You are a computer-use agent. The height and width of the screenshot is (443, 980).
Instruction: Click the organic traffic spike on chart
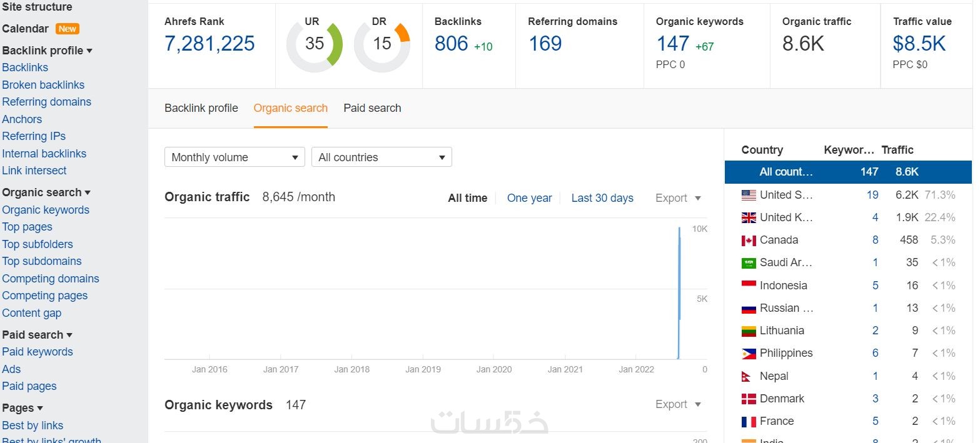coord(679,293)
